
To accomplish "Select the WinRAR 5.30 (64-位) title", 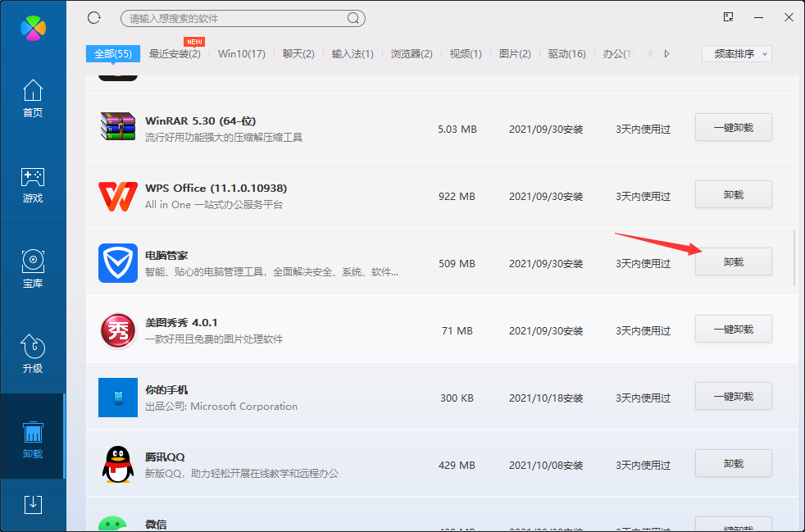I will [x=200, y=121].
